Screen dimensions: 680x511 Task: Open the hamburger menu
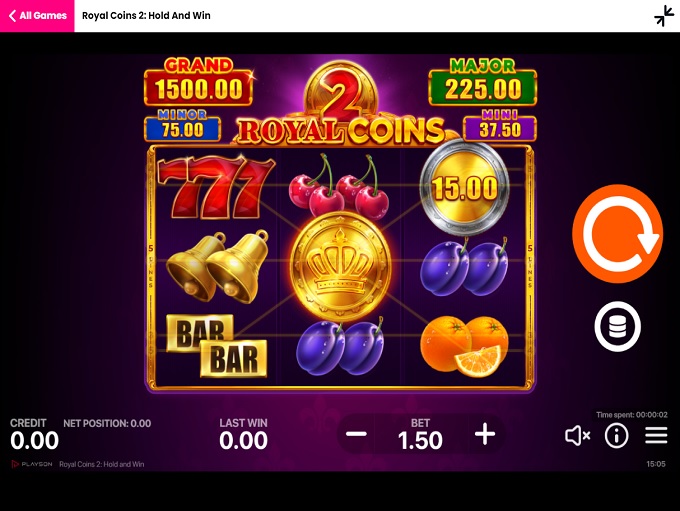click(656, 435)
